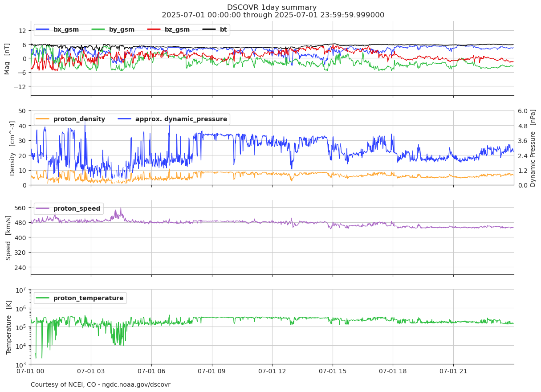The height and width of the screenshot is (392, 541).
Task: Click the Speed [km/s] axis label
Action: tap(8, 237)
